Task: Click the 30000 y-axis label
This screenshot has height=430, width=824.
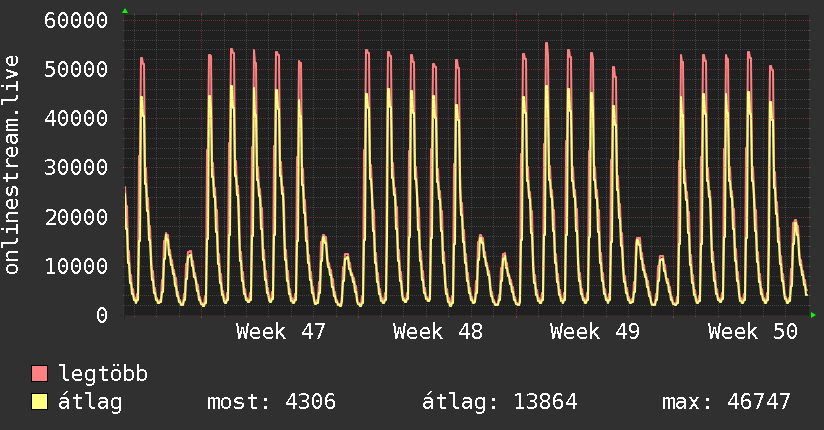Action: click(x=76, y=168)
